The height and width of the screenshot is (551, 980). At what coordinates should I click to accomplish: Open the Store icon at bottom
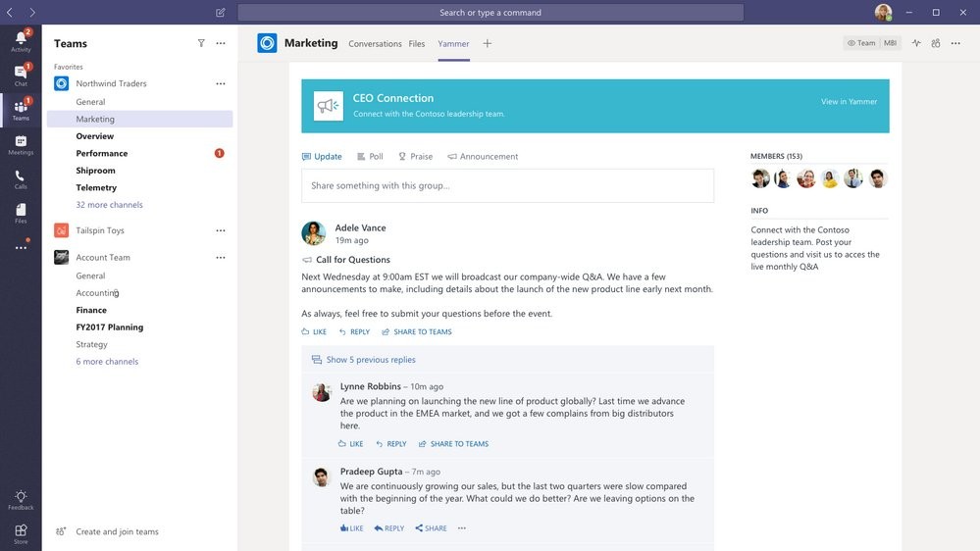pyautogui.click(x=21, y=532)
